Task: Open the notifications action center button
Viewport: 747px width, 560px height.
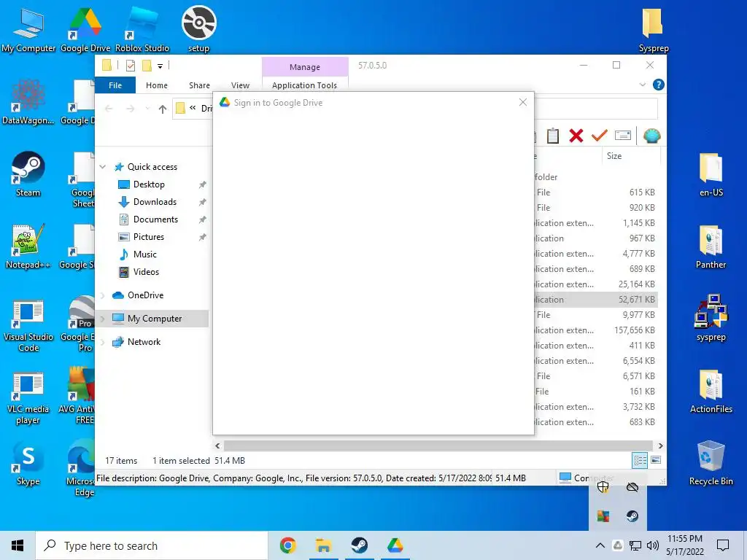Action: point(723,545)
